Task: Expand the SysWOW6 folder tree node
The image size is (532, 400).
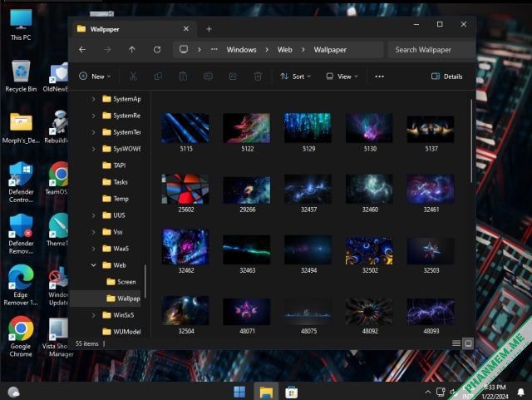Action: coord(93,149)
